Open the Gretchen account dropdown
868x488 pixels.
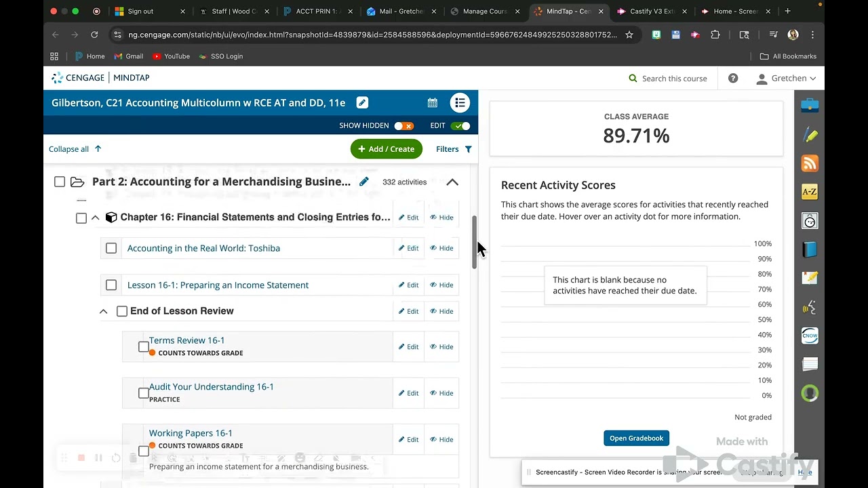pos(787,78)
